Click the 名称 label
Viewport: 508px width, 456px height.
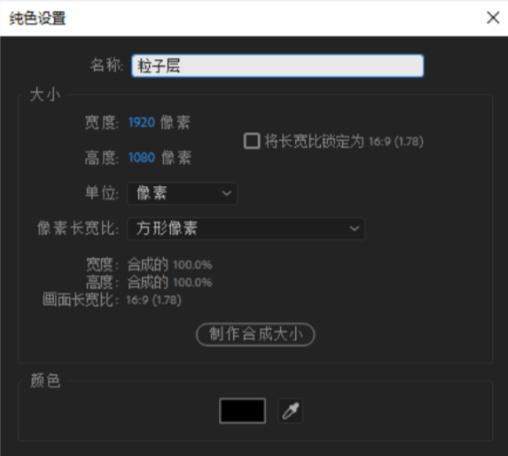(106, 65)
